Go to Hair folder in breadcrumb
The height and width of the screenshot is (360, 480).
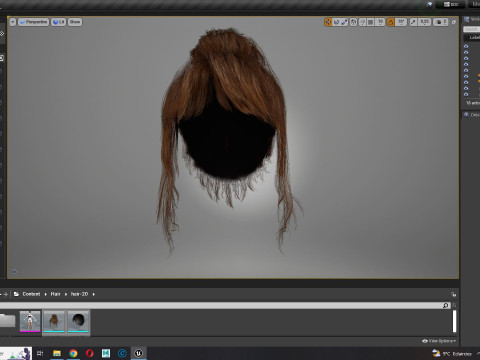(x=55, y=294)
